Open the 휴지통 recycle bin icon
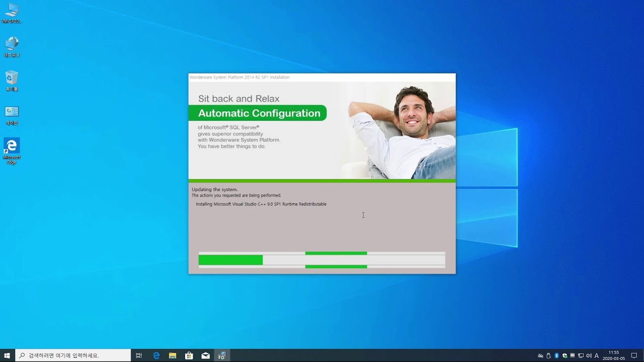 click(x=12, y=80)
